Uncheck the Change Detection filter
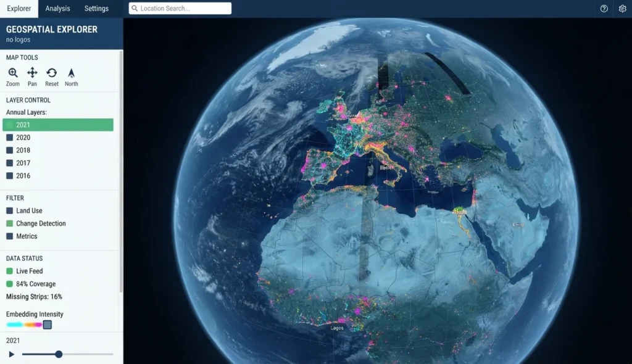632x364 pixels. [x=10, y=223]
